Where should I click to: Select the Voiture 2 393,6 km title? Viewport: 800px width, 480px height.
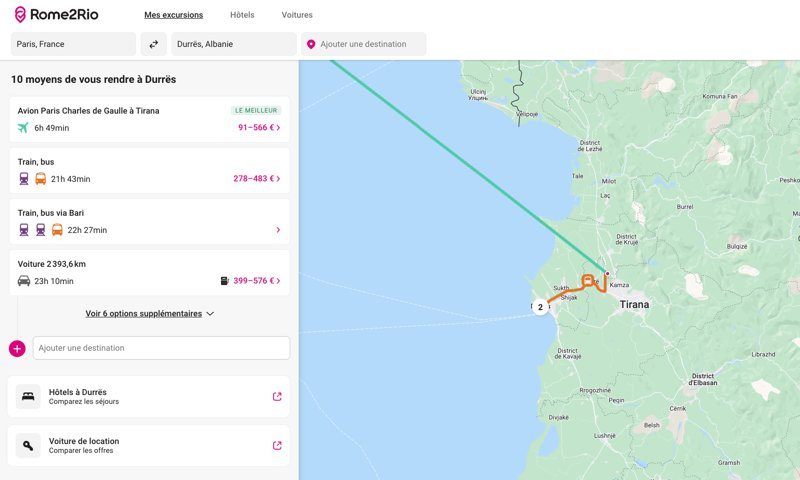click(x=52, y=264)
